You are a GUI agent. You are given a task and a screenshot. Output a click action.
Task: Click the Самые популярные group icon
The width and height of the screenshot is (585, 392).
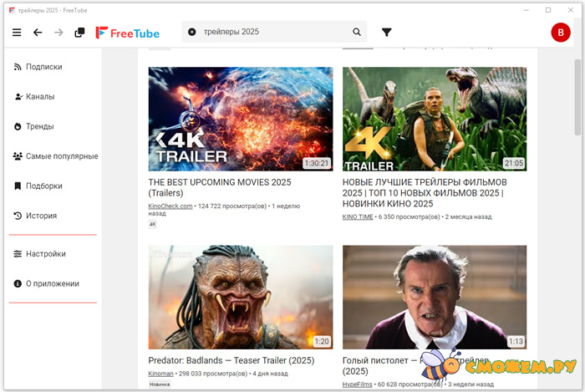point(18,156)
